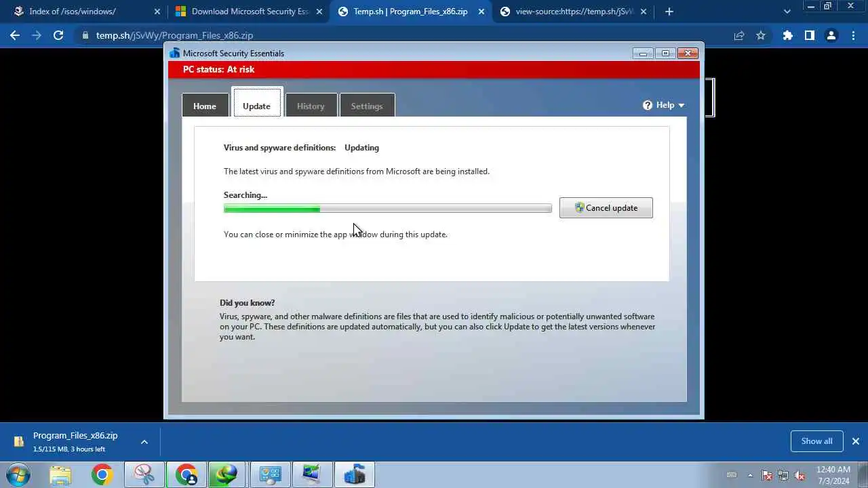This screenshot has height=488, width=868.
Task: Select the Update tab
Action: [x=256, y=105]
